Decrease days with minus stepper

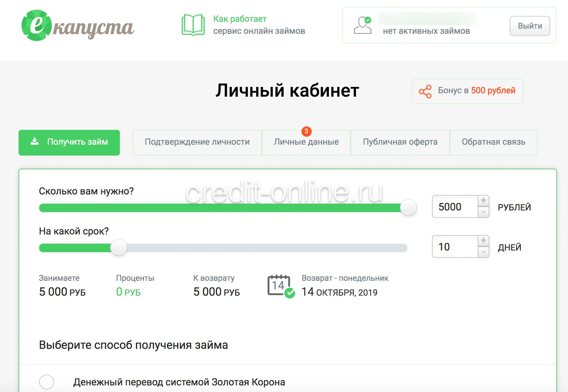click(x=483, y=252)
